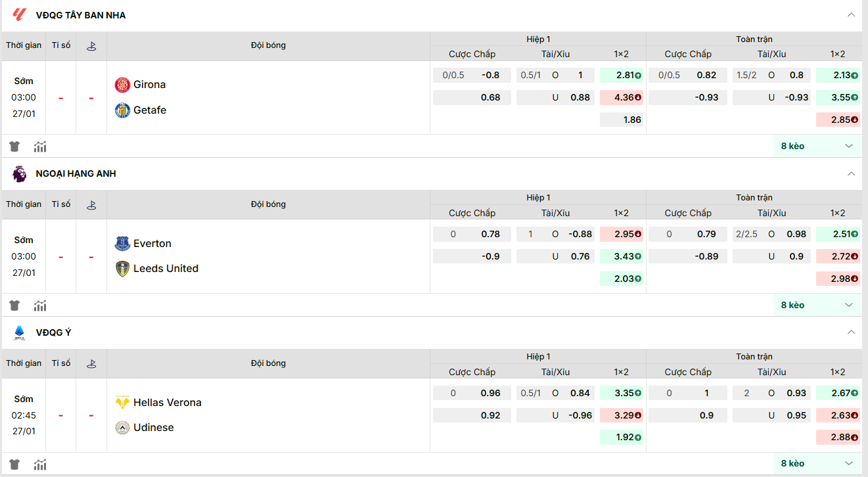Select Girona full-match win odds 2.13

click(837, 76)
